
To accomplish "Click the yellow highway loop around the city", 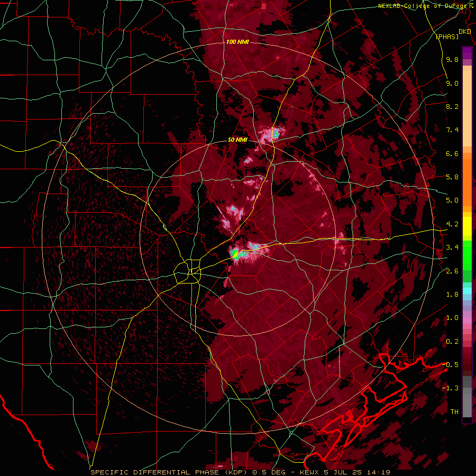I will tap(188, 271).
